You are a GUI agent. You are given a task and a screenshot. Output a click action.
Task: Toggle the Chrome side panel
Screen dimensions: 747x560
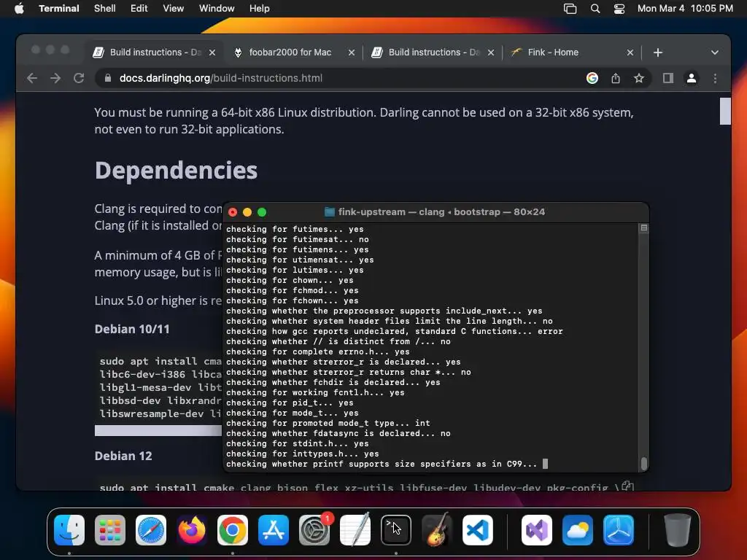coord(668,78)
